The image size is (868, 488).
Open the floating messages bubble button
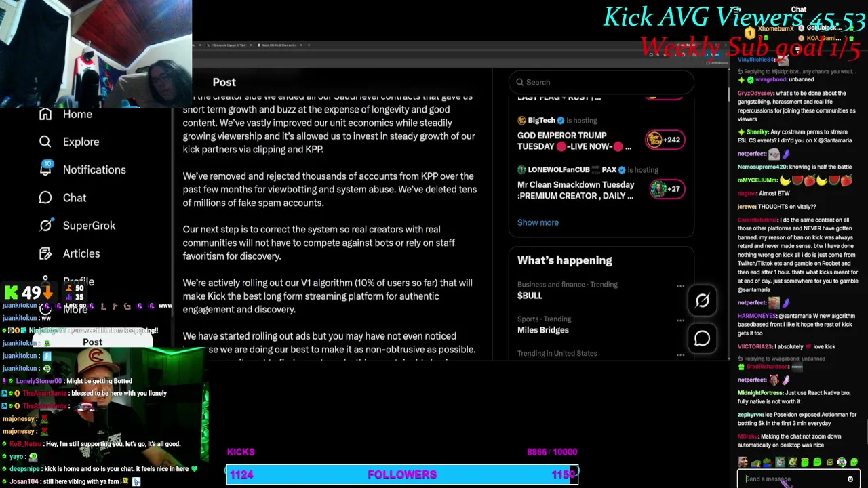pyautogui.click(x=702, y=338)
